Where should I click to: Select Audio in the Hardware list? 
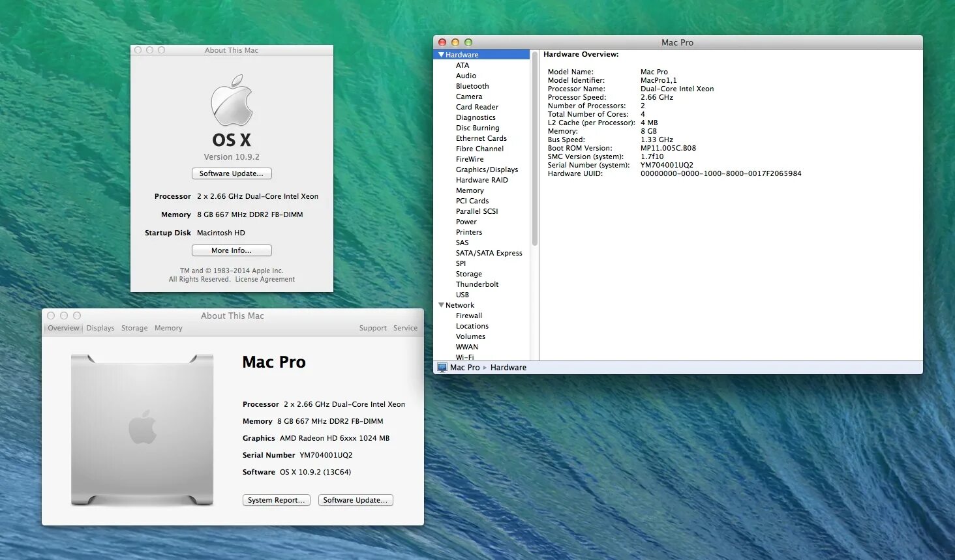click(466, 76)
